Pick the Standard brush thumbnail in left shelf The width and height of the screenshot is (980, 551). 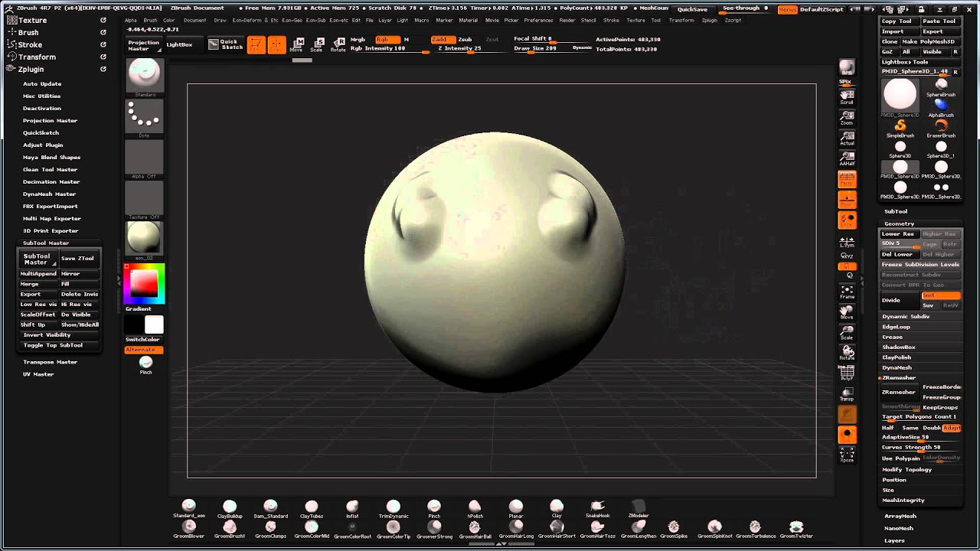pyautogui.click(x=144, y=77)
